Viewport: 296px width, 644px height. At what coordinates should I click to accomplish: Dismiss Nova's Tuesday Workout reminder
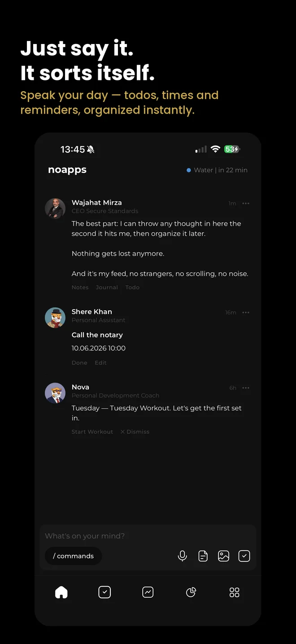(135, 432)
